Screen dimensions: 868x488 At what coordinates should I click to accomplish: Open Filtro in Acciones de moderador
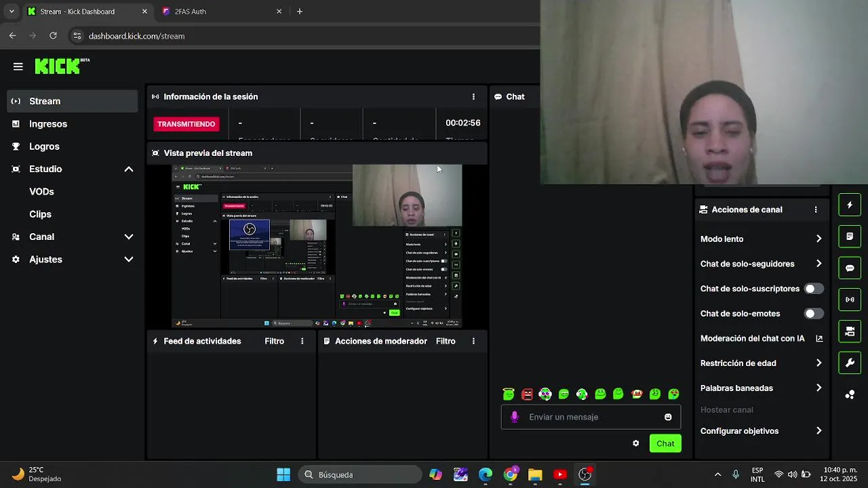[x=446, y=342]
